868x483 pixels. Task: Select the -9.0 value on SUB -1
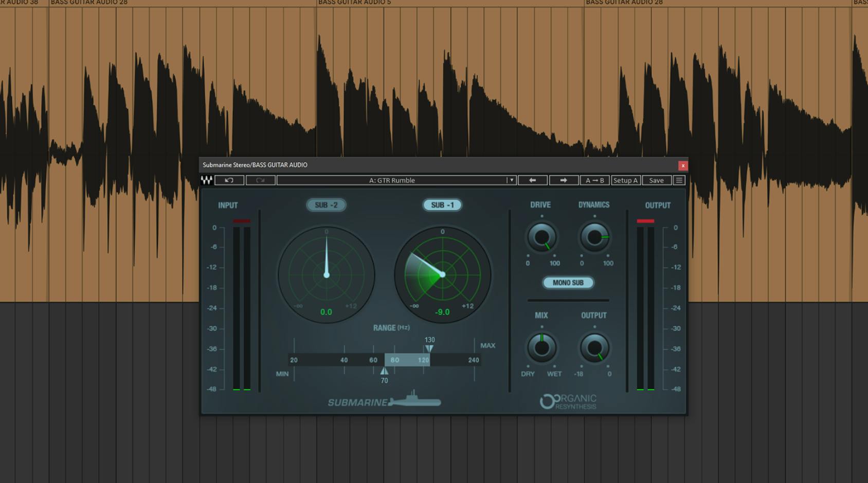[442, 312]
